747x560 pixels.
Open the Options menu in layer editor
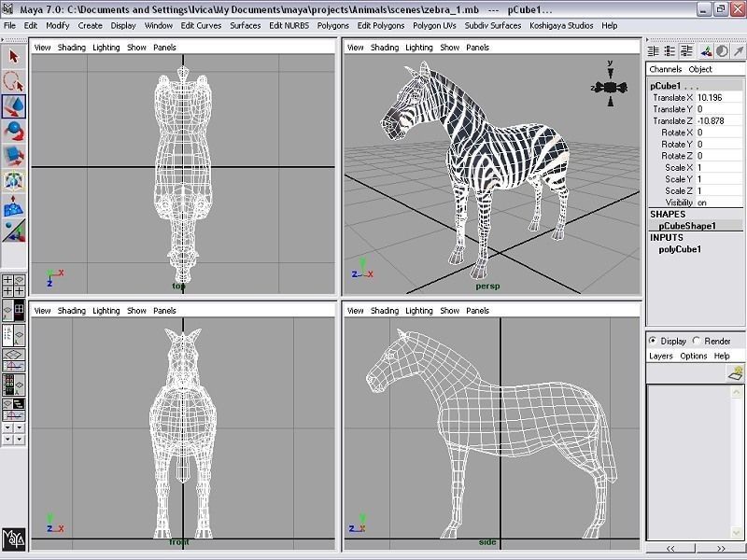pyautogui.click(x=693, y=356)
